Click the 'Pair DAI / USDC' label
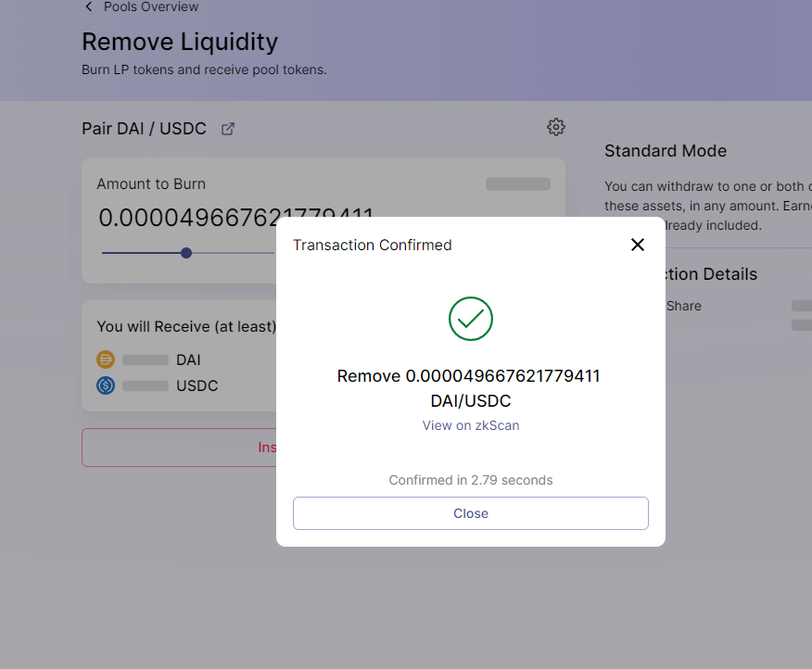This screenshot has width=812, height=669. pyautogui.click(x=144, y=129)
